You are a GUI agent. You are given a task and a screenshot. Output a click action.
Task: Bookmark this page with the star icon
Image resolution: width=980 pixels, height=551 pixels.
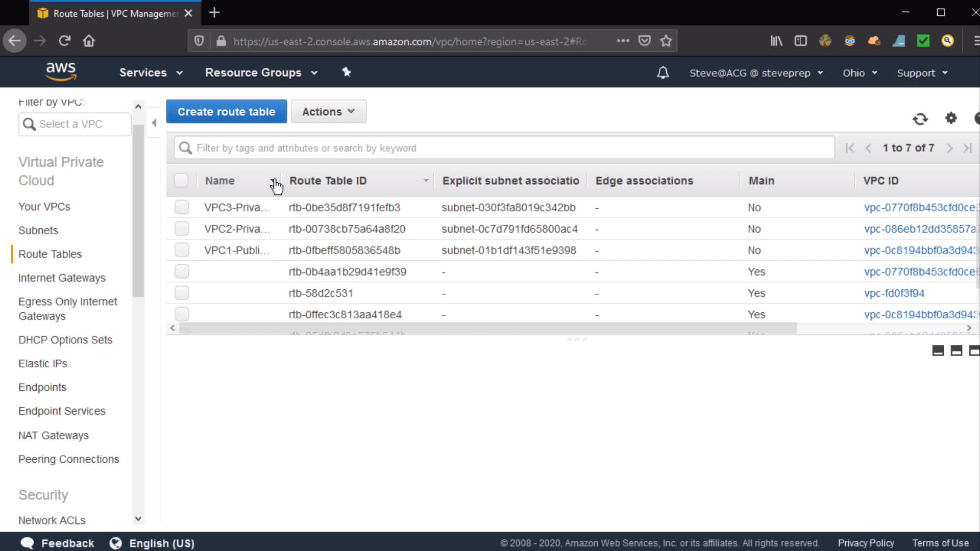tap(666, 41)
